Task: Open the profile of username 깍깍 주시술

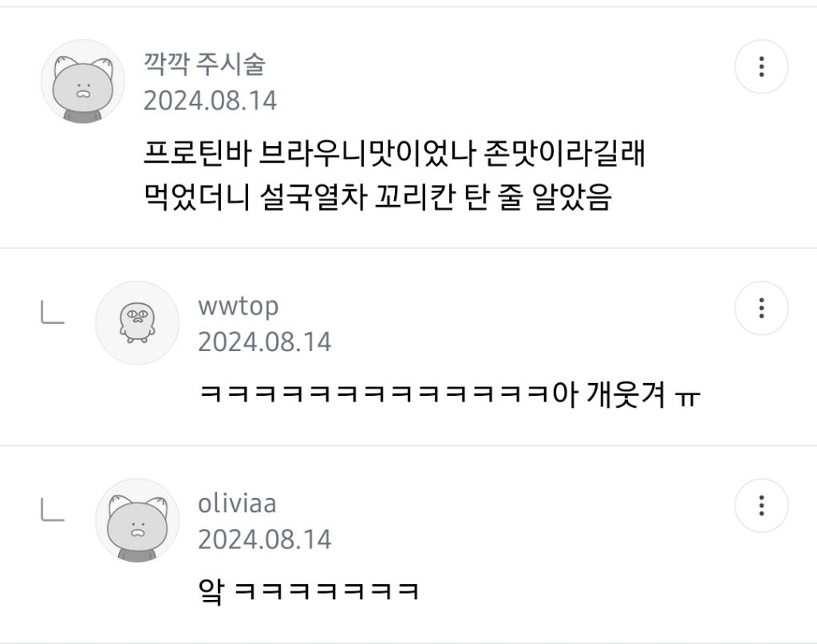Action: (205, 64)
